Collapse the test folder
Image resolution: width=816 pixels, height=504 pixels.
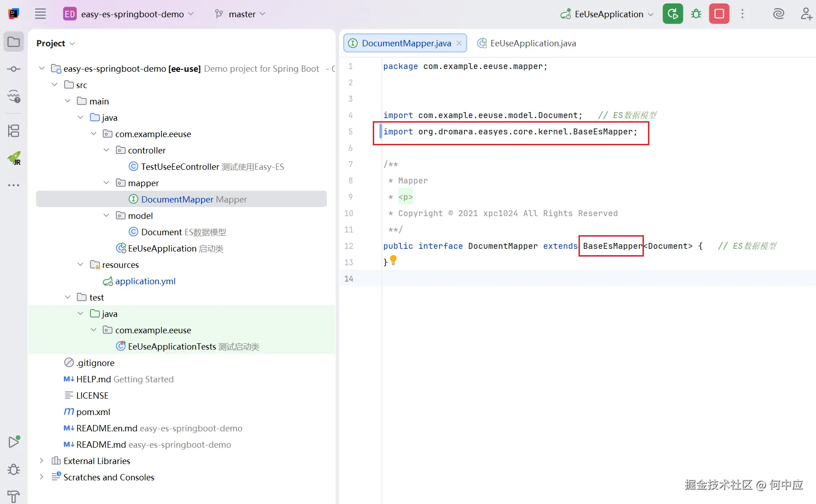point(68,297)
